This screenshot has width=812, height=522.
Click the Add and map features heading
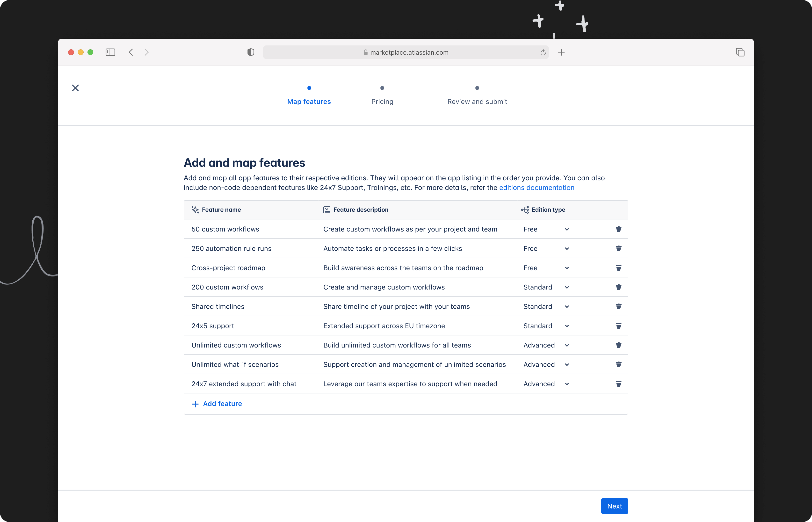[244, 163]
